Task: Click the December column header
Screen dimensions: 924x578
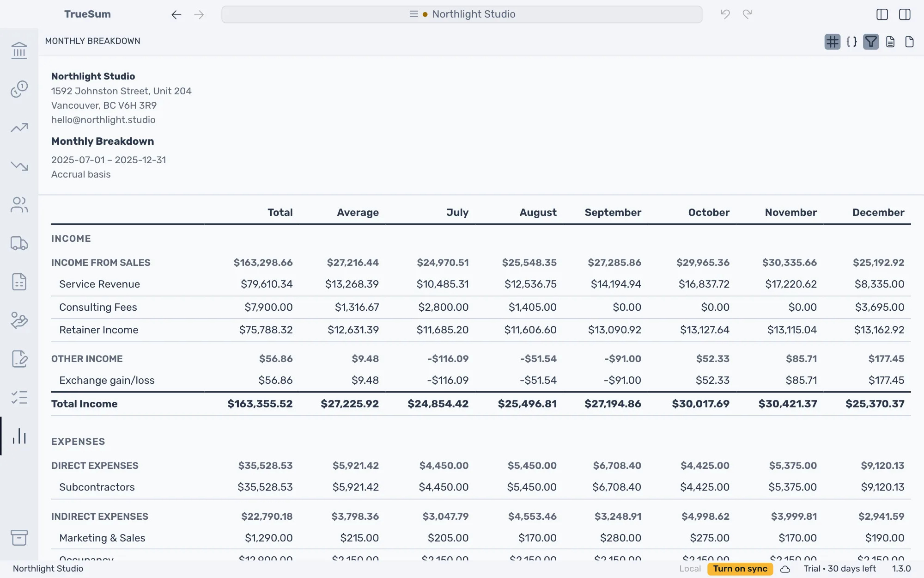Action: pos(878,213)
